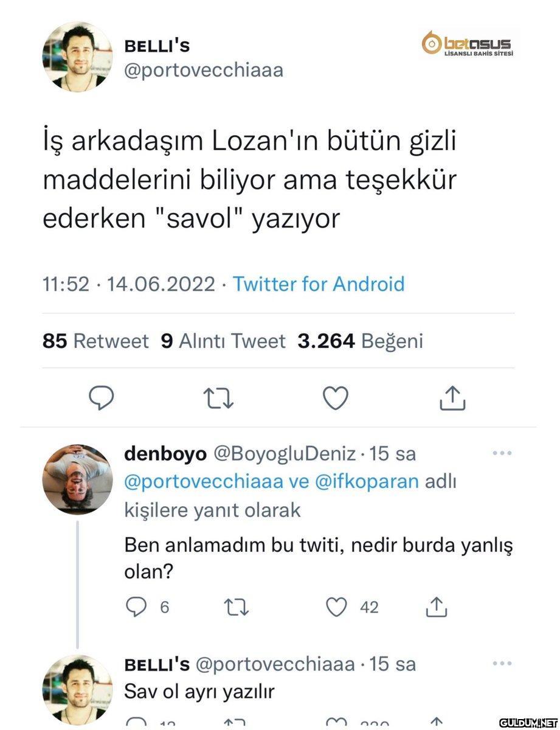
Task: Like denboyo's reply tweet
Action: pyautogui.click(x=337, y=607)
